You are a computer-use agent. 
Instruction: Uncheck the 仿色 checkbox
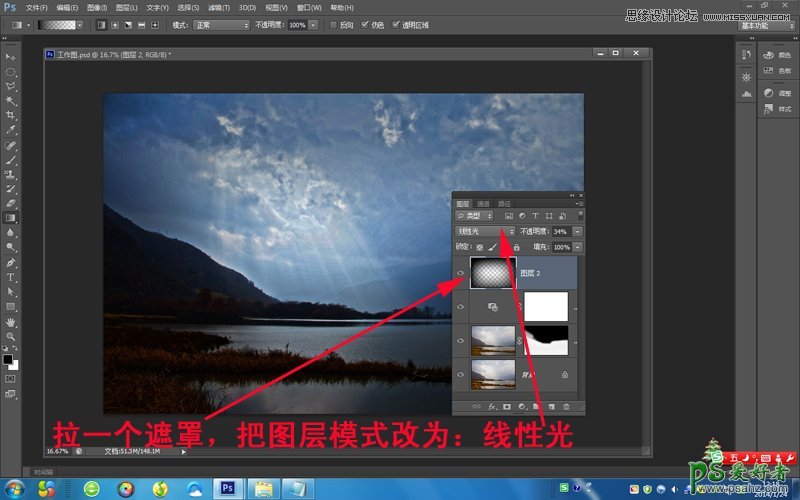(x=364, y=24)
